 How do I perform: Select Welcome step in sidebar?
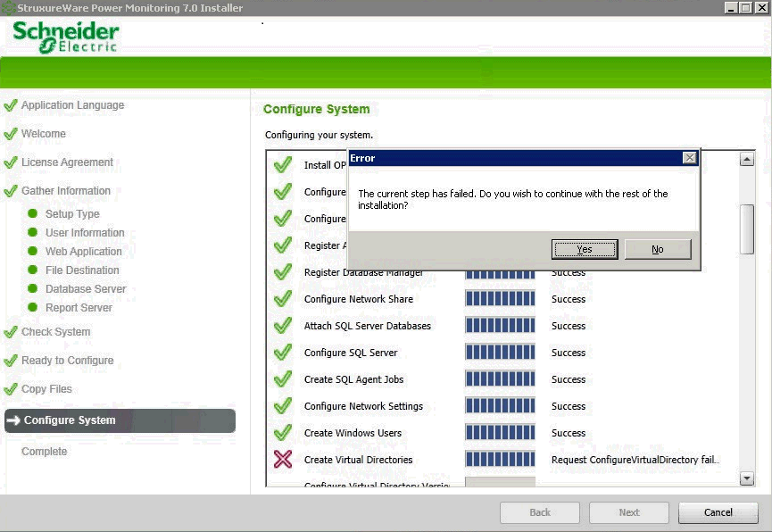pos(44,134)
